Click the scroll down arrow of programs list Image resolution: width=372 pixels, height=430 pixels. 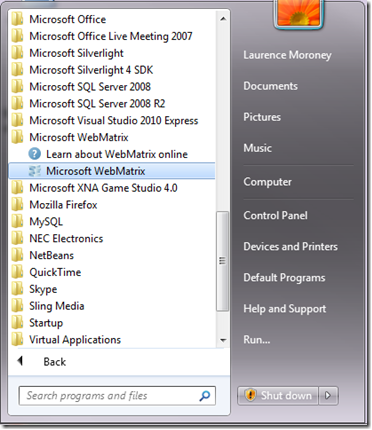point(223,340)
